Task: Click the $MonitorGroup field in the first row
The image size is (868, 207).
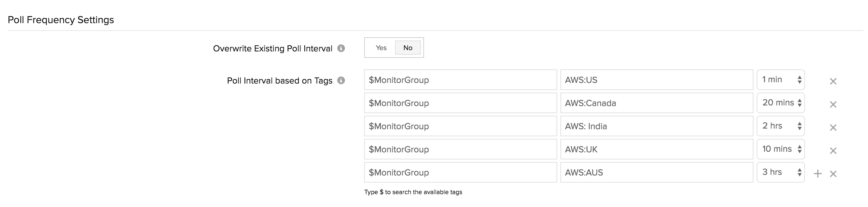Action: 460,79
